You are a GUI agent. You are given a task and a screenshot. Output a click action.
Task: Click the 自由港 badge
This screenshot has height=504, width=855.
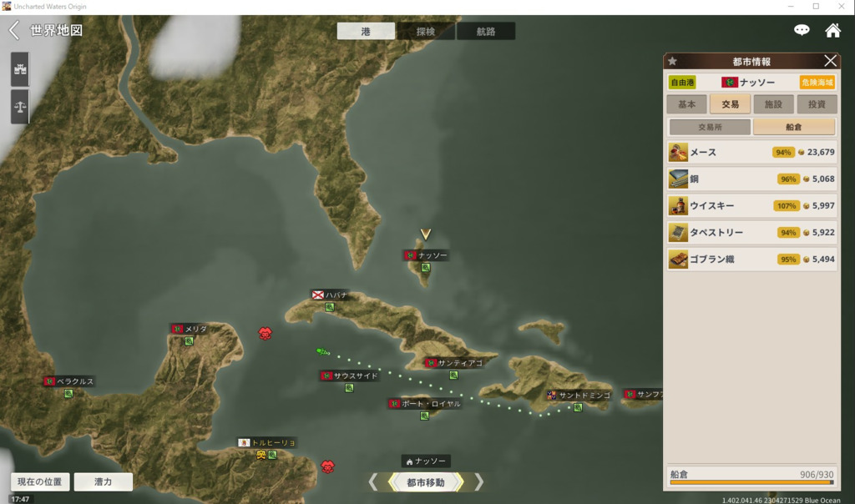pyautogui.click(x=682, y=83)
